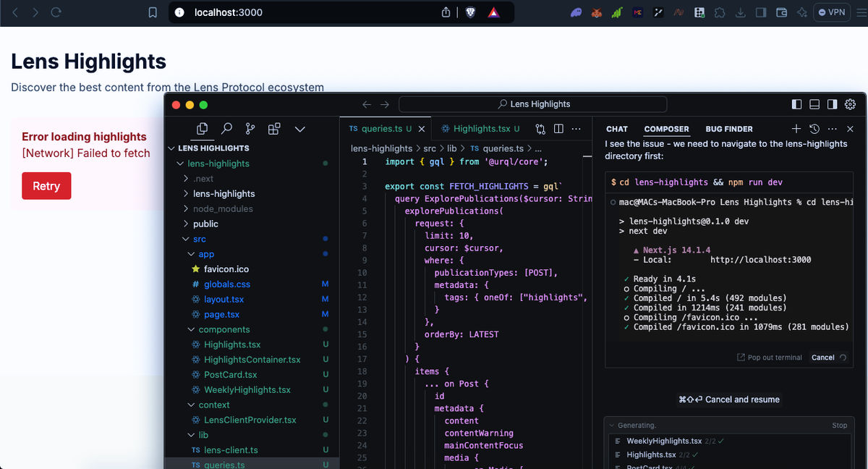868x469 pixels.
Task: Click the src breadcrumb segment
Action: click(430, 148)
